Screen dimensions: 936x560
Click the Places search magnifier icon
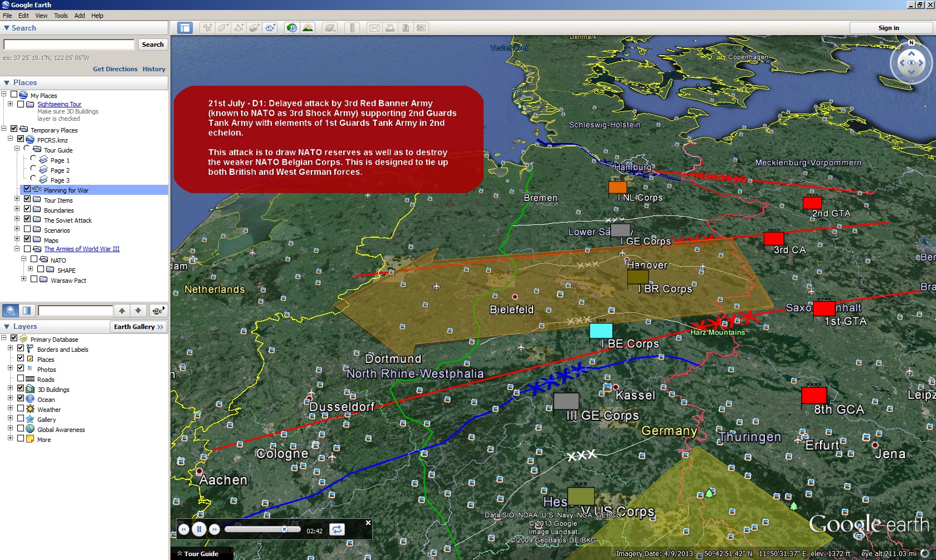coord(11,311)
